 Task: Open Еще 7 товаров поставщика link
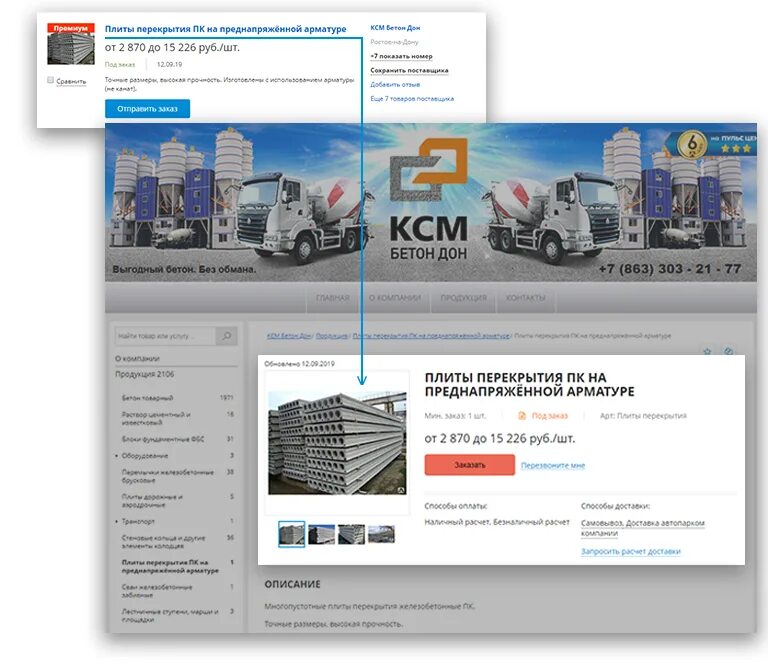pyautogui.click(x=412, y=99)
